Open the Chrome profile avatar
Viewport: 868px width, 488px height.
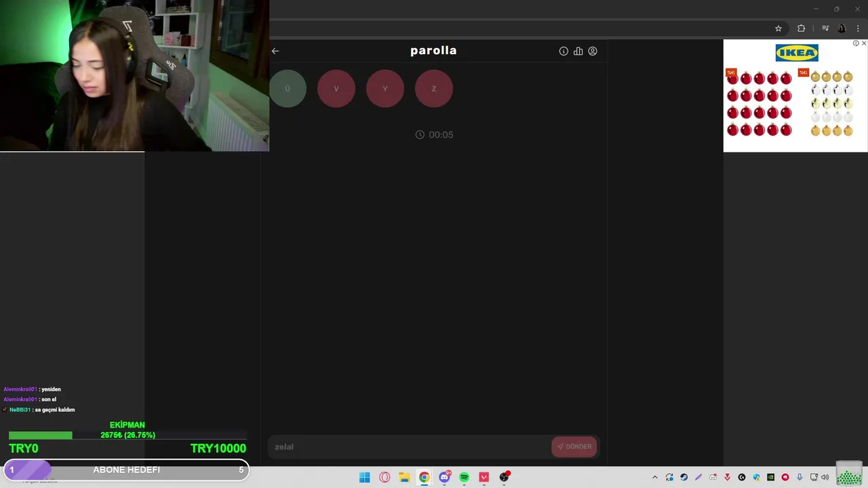[842, 28]
